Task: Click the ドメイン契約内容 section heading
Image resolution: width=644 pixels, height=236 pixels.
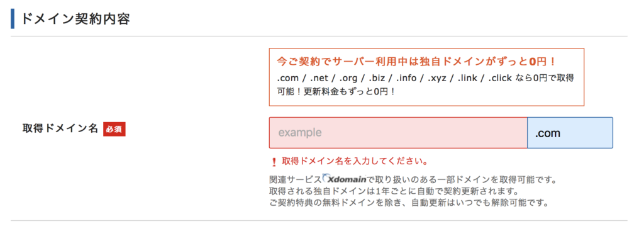Action: pos(75,20)
